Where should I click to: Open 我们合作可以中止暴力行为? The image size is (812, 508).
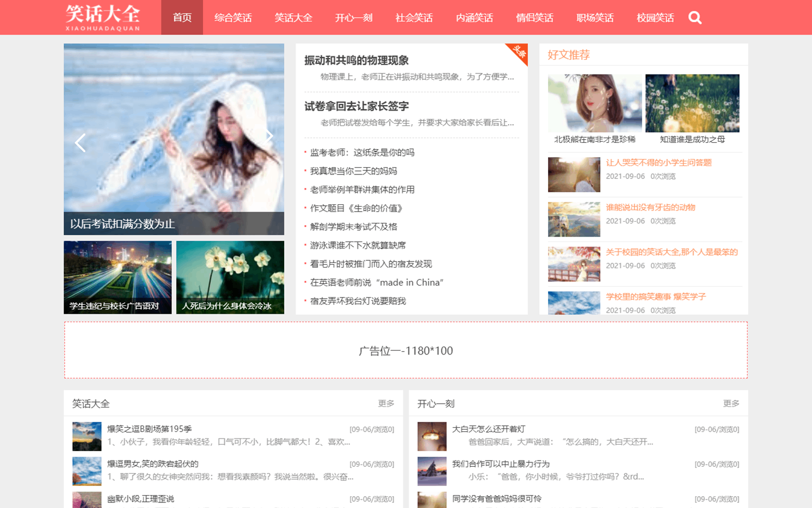tap(501, 464)
